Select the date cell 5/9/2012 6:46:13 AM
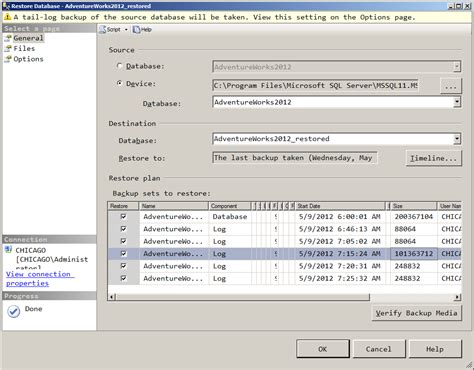This screenshot has width=474, height=370. [340, 229]
